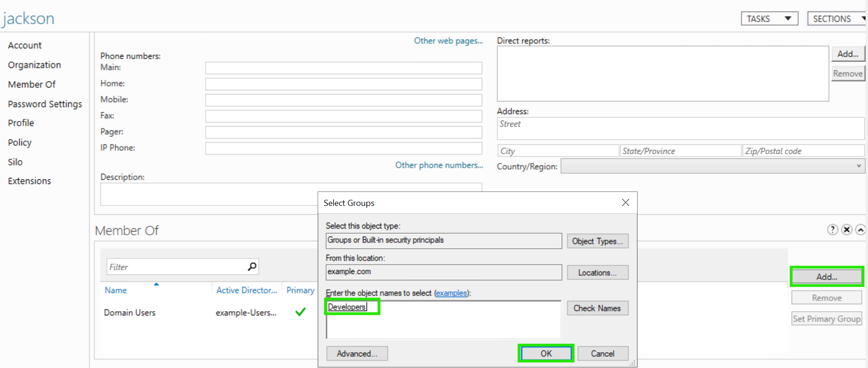868x368 pixels.
Task: Open Advanced group search options
Action: [x=357, y=354]
